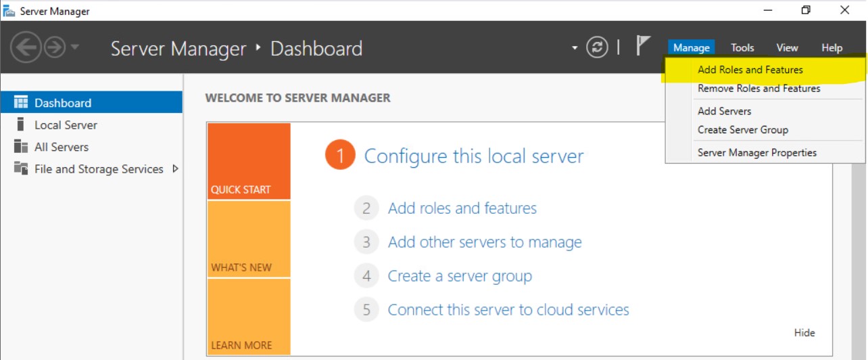Image resolution: width=868 pixels, height=360 pixels.
Task: Choose Remove Roles and Features menu entry
Action: [x=758, y=89]
